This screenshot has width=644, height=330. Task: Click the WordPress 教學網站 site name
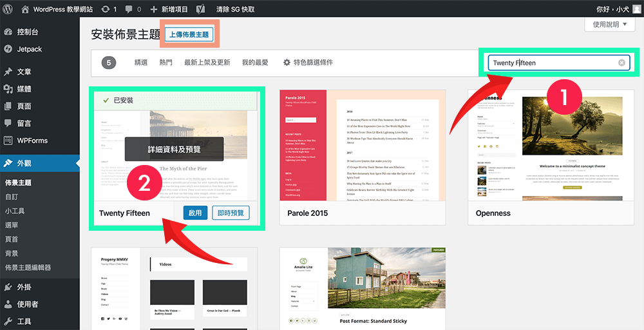(63, 9)
